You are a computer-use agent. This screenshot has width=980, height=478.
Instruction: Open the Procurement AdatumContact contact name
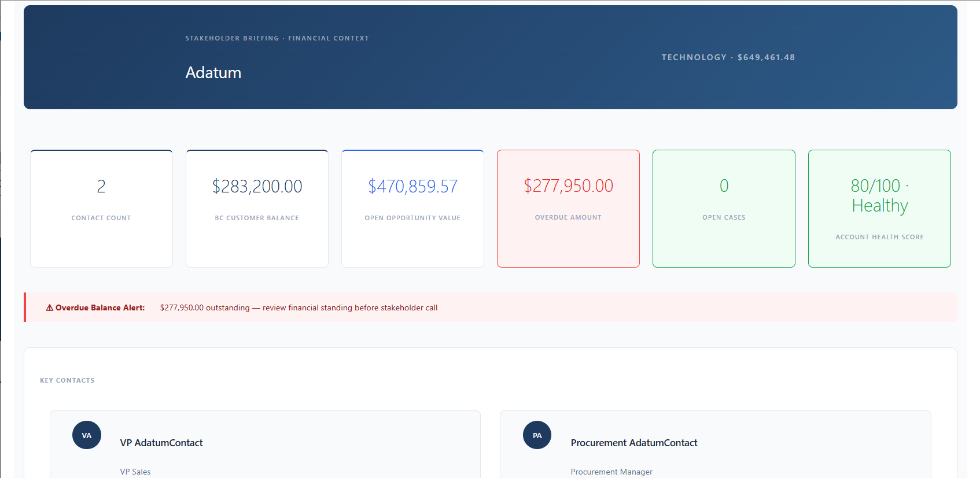(634, 443)
